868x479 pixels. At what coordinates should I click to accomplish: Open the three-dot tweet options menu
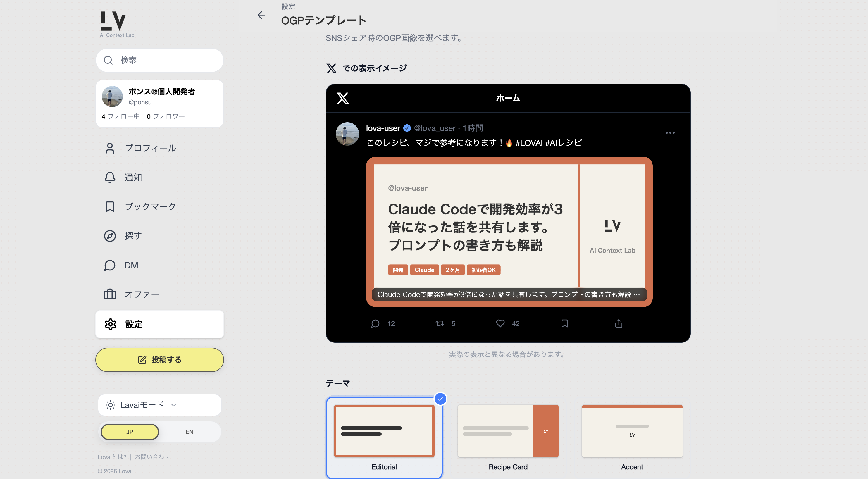(x=670, y=133)
